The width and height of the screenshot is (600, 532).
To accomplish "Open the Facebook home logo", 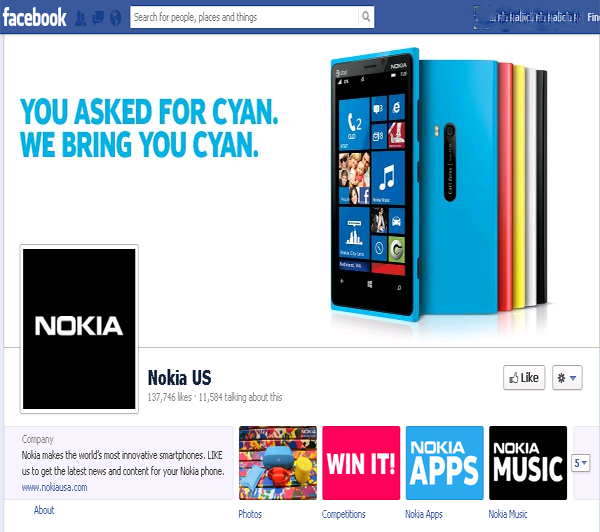I will [34, 18].
